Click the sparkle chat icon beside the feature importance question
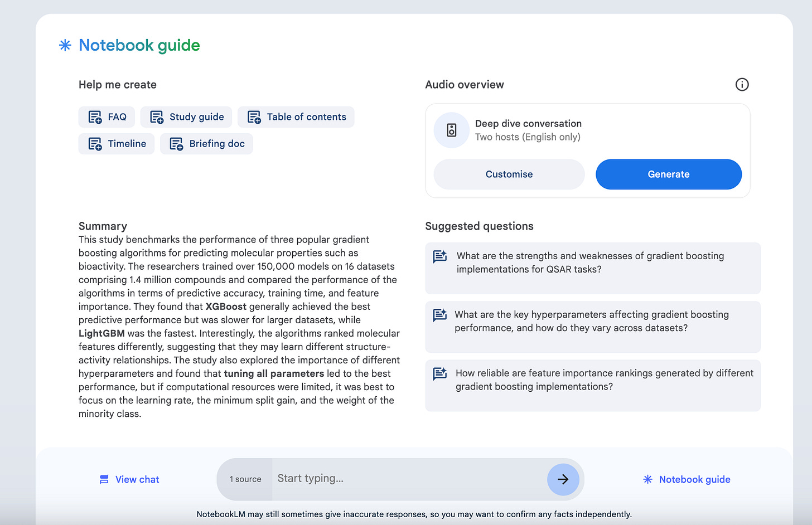 440,373
